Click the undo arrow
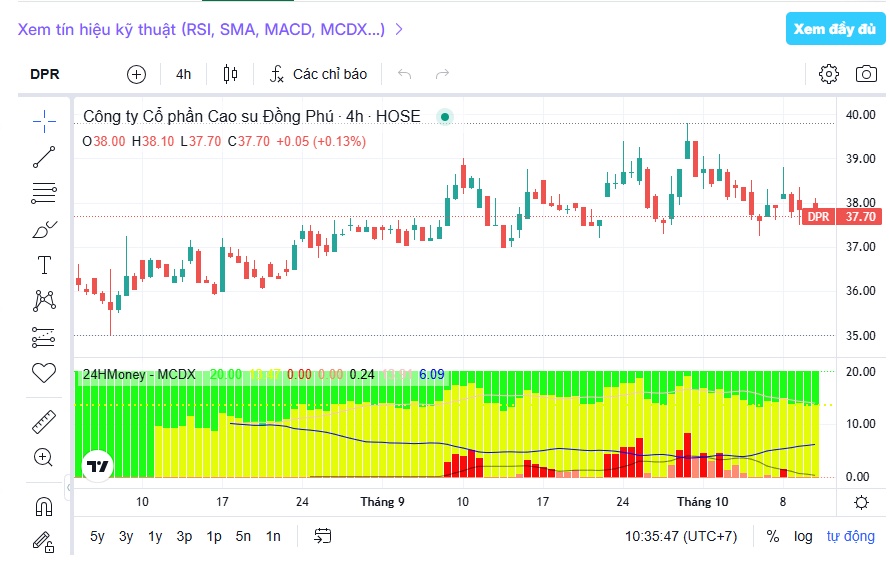Viewport: 890px width, 566px height. (x=404, y=74)
